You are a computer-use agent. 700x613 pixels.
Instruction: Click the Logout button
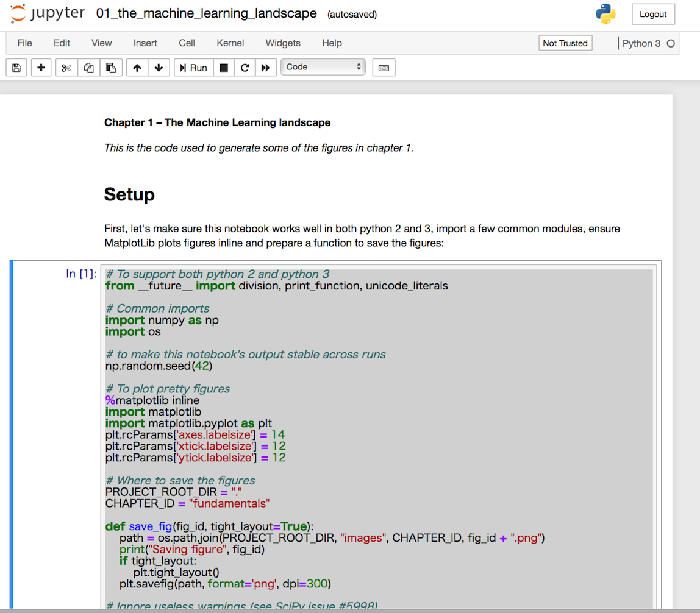pos(653,14)
